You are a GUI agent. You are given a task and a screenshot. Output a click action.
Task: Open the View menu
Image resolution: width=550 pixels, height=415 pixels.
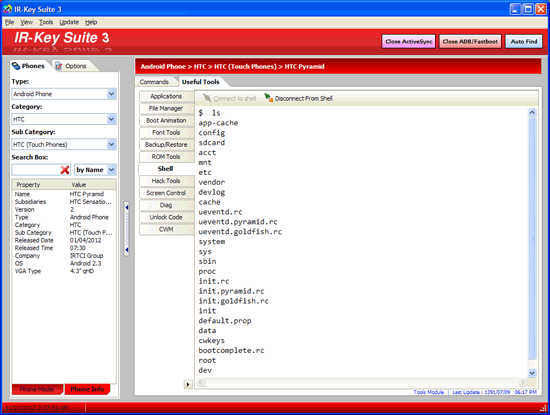point(26,22)
